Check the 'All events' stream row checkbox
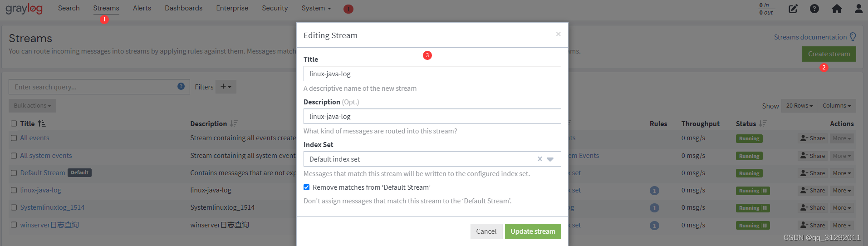Image resolution: width=868 pixels, height=246 pixels. 14,138
